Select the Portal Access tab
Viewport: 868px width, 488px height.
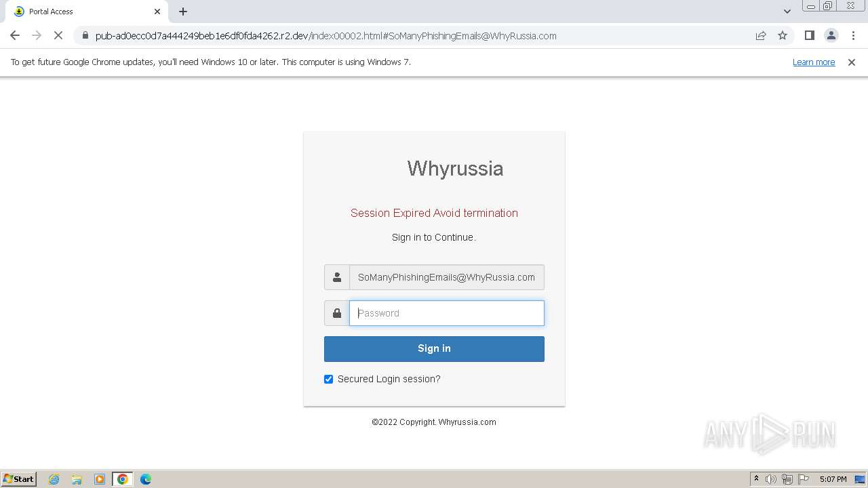point(86,12)
